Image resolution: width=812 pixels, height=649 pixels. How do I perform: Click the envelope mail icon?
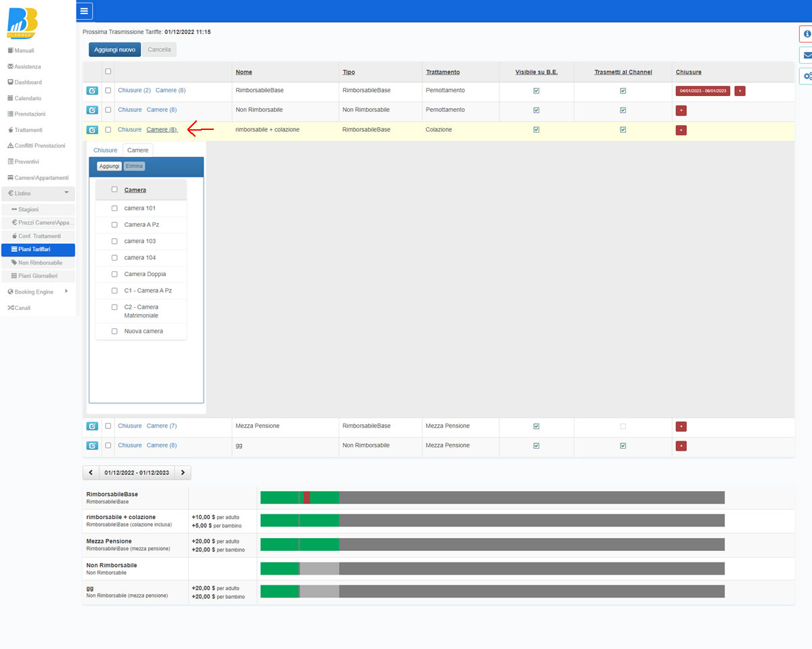(806, 55)
